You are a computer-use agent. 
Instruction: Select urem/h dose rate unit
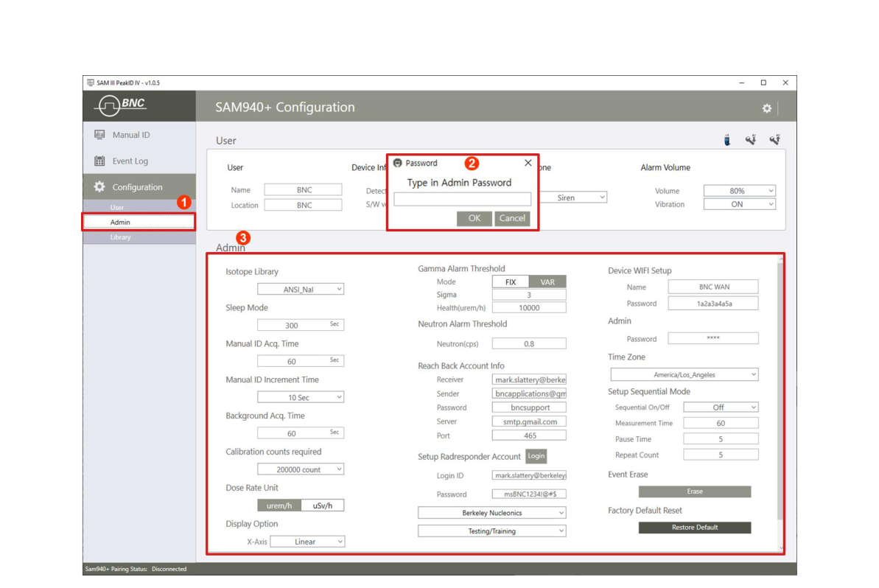click(x=279, y=505)
